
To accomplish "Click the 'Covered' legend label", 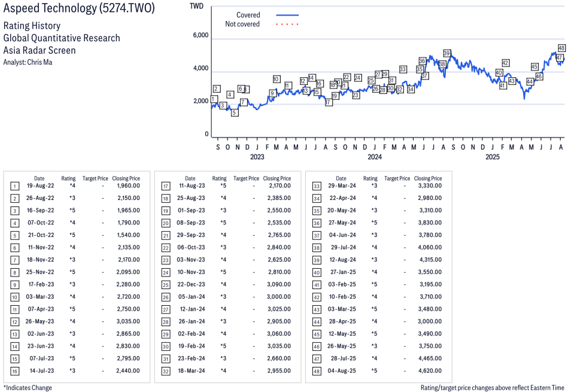I will [x=248, y=15].
